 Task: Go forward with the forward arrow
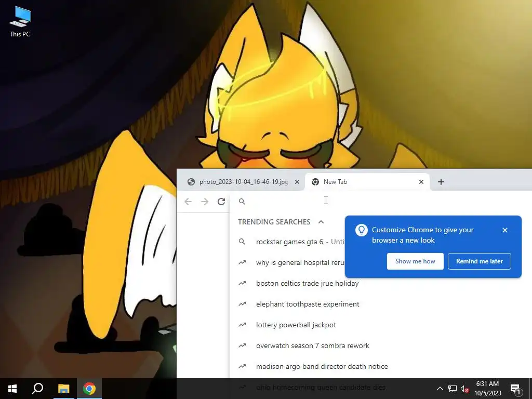pos(205,202)
